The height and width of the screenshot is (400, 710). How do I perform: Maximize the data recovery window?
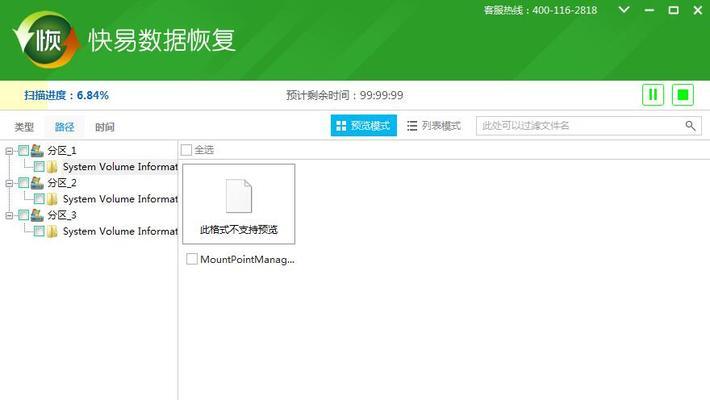pos(673,10)
